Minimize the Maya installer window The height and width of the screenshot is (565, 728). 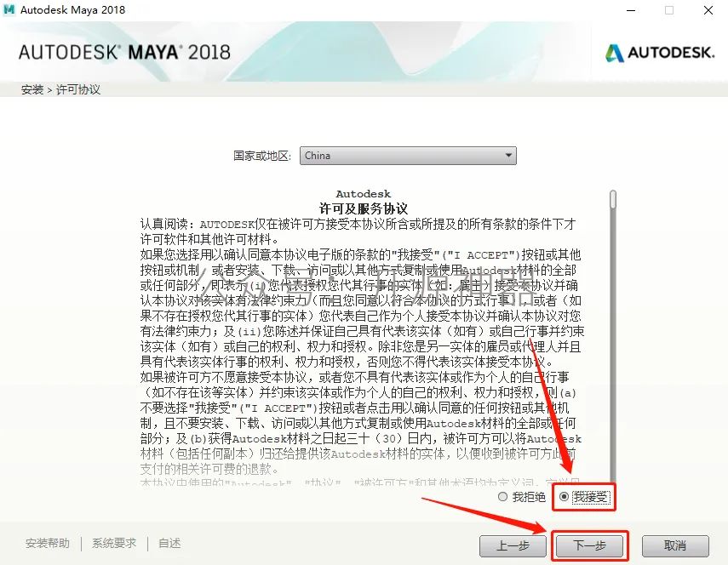[x=631, y=10]
